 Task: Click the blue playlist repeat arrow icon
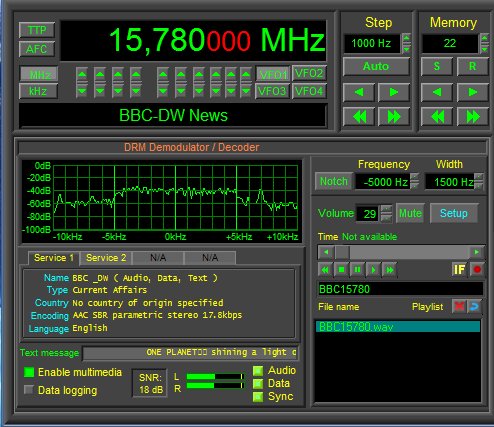click(474, 306)
